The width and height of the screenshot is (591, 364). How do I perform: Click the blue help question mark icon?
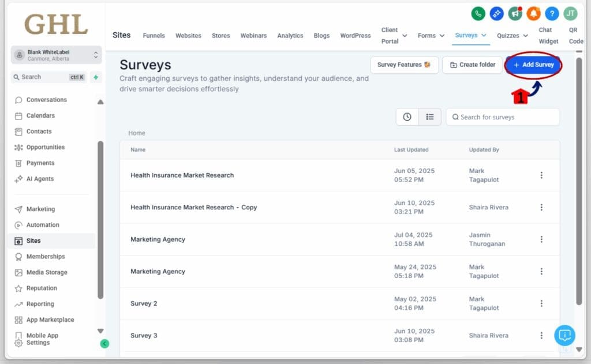point(552,14)
